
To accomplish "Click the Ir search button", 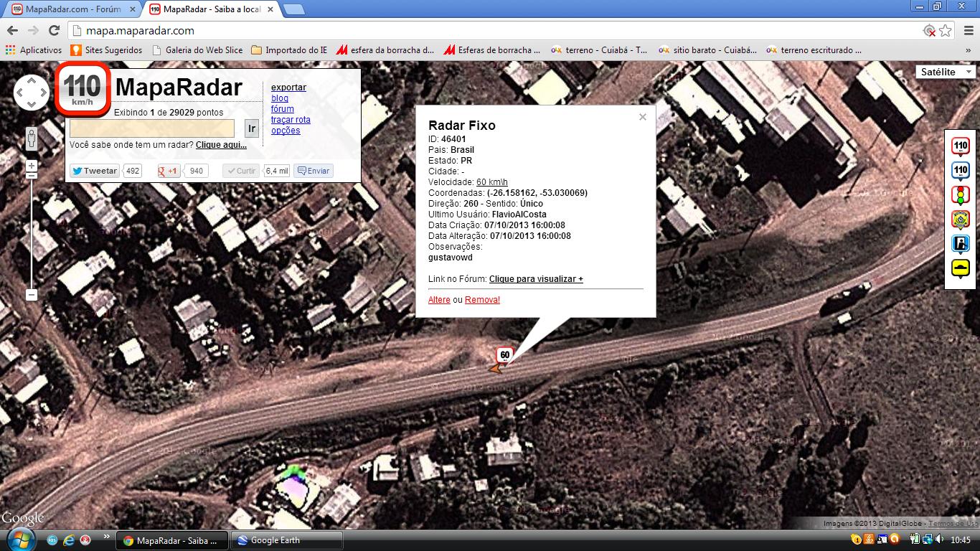I will coord(252,128).
